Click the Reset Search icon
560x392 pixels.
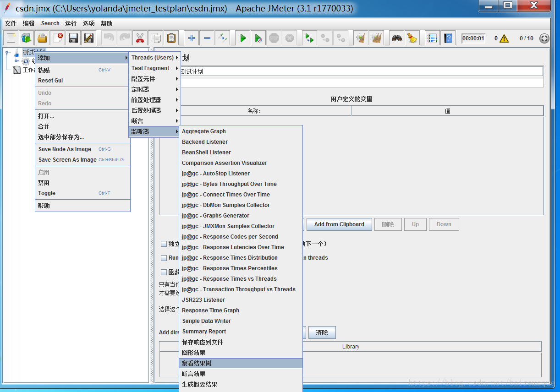tap(412, 38)
